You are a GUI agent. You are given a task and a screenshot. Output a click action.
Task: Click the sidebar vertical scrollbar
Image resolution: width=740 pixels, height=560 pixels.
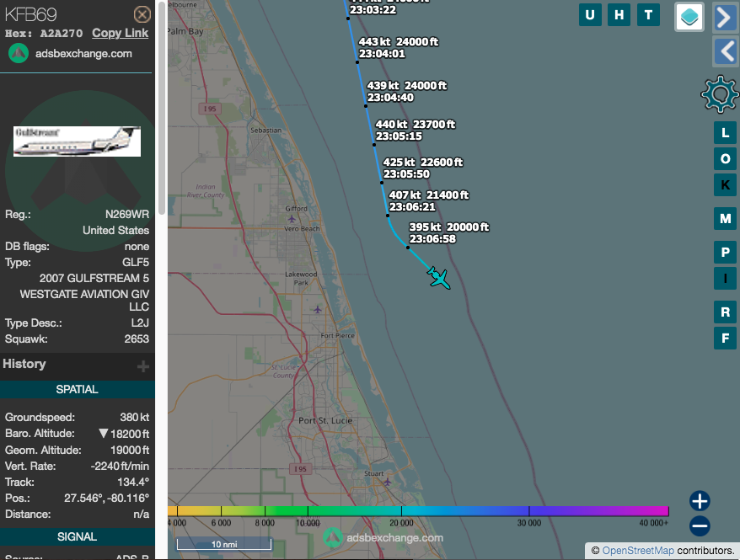click(162, 109)
